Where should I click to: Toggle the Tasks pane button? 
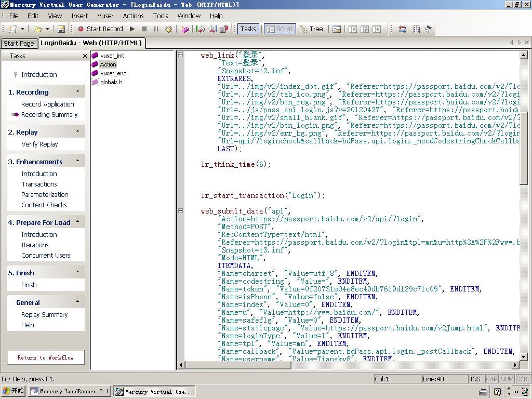point(247,29)
